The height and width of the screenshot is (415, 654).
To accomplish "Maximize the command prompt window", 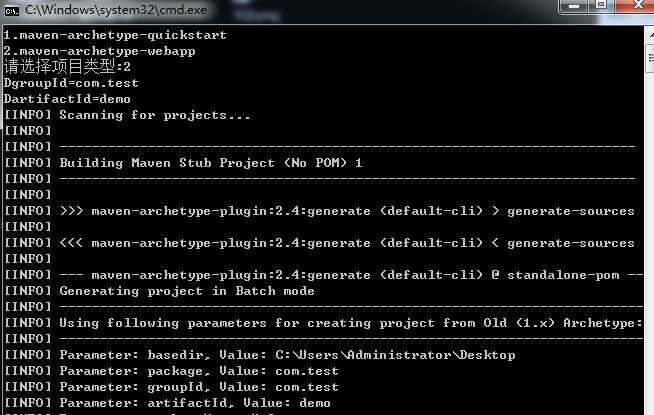I will tap(601, 6).
